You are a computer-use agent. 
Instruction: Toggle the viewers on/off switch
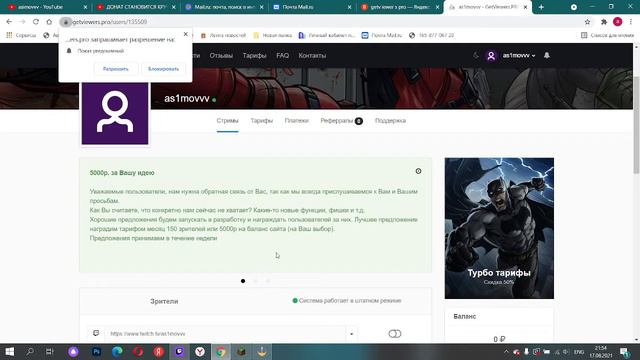395,334
